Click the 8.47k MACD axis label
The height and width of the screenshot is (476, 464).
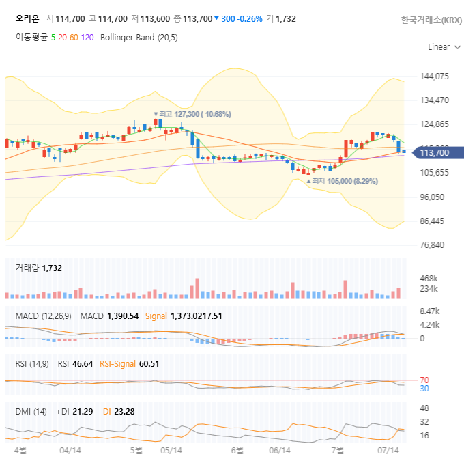click(x=430, y=311)
